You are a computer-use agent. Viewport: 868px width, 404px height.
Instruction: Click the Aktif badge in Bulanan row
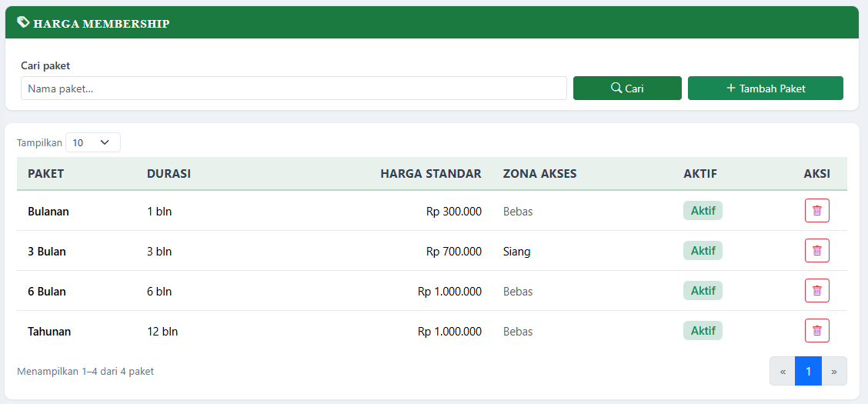(x=703, y=210)
